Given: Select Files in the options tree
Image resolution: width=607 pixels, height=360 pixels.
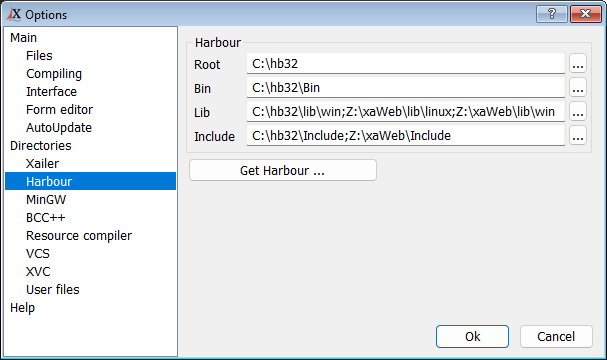Looking at the screenshot, I should point(39,56).
